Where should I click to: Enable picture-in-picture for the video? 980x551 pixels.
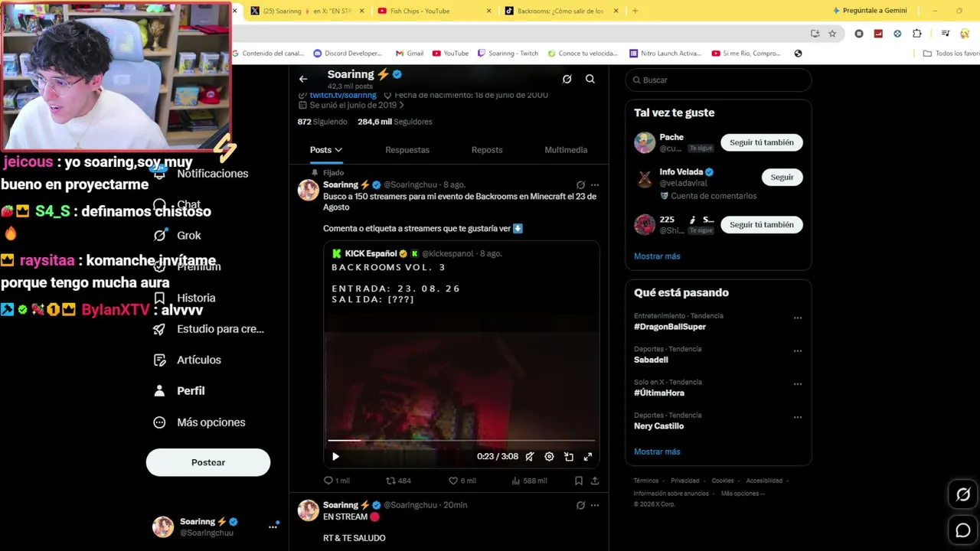tap(569, 457)
